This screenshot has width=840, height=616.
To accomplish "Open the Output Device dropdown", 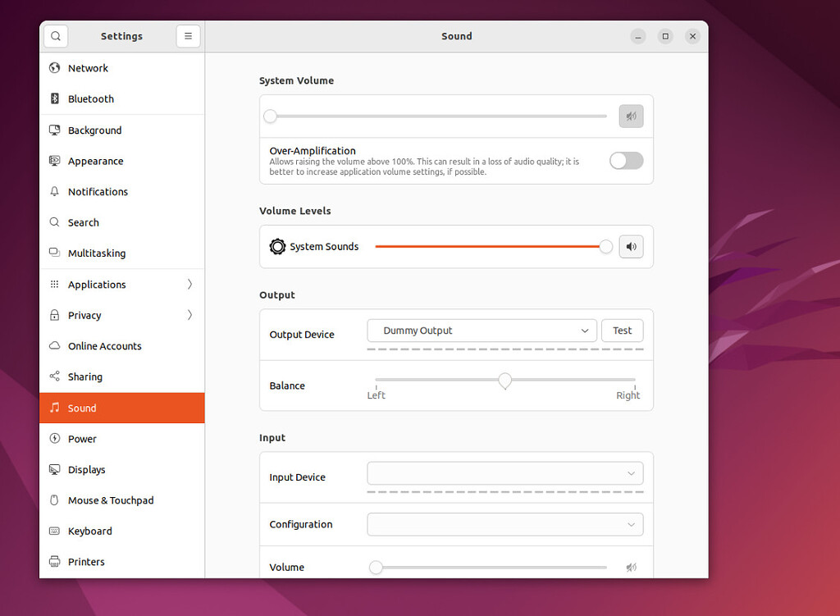I will [482, 331].
